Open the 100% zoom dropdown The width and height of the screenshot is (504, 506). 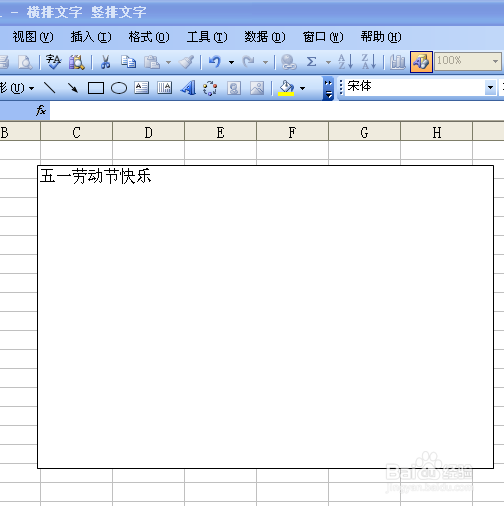point(495,61)
